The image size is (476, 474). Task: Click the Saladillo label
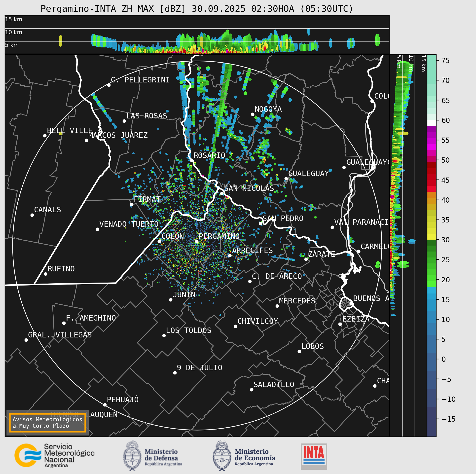(x=274, y=385)
